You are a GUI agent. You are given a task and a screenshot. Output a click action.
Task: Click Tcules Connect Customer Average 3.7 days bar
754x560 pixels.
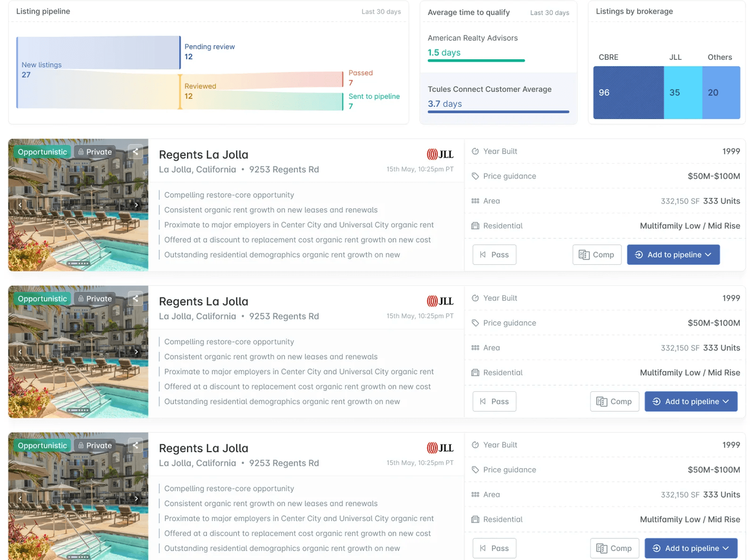pyautogui.click(x=499, y=112)
